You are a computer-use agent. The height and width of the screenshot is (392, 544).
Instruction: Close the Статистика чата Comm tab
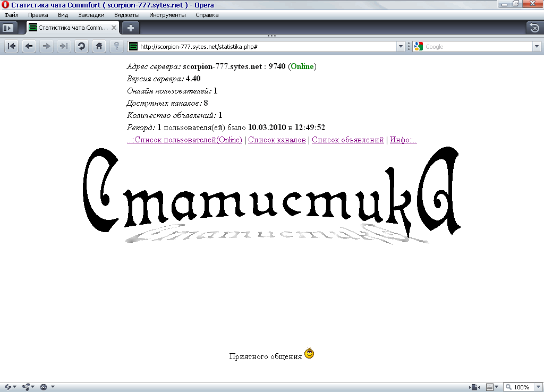pos(116,27)
